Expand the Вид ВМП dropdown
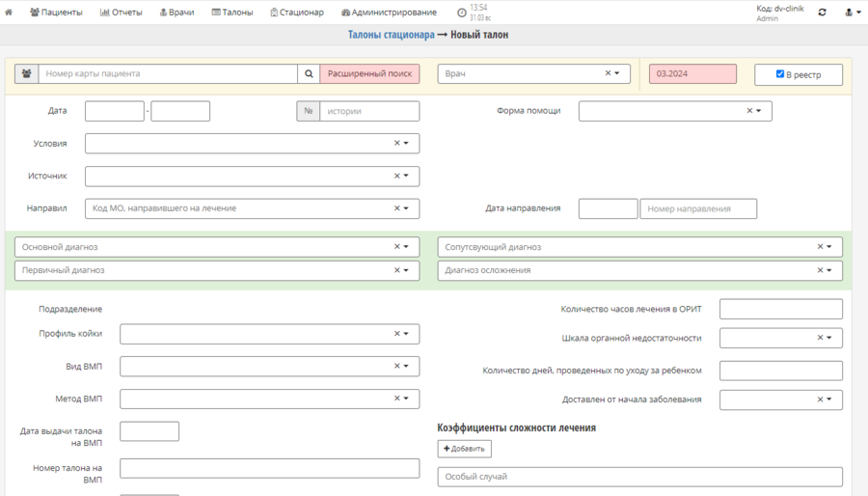868x496 pixels. 406,366
